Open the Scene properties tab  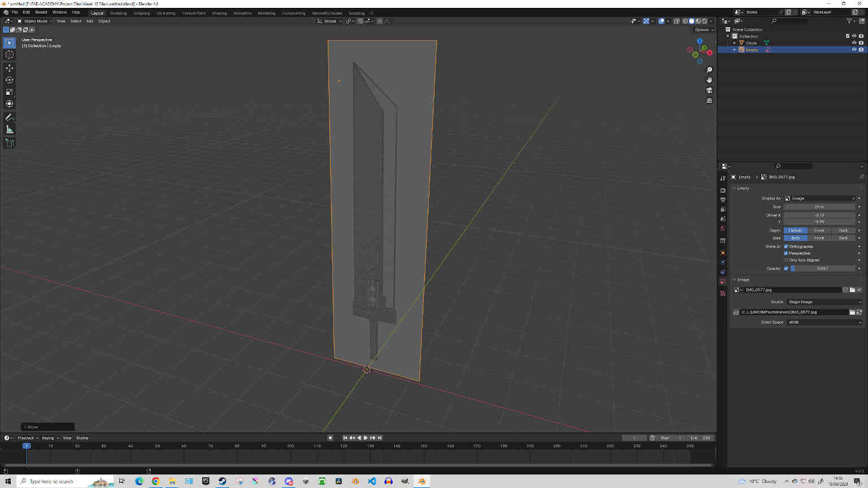point(723,219)
